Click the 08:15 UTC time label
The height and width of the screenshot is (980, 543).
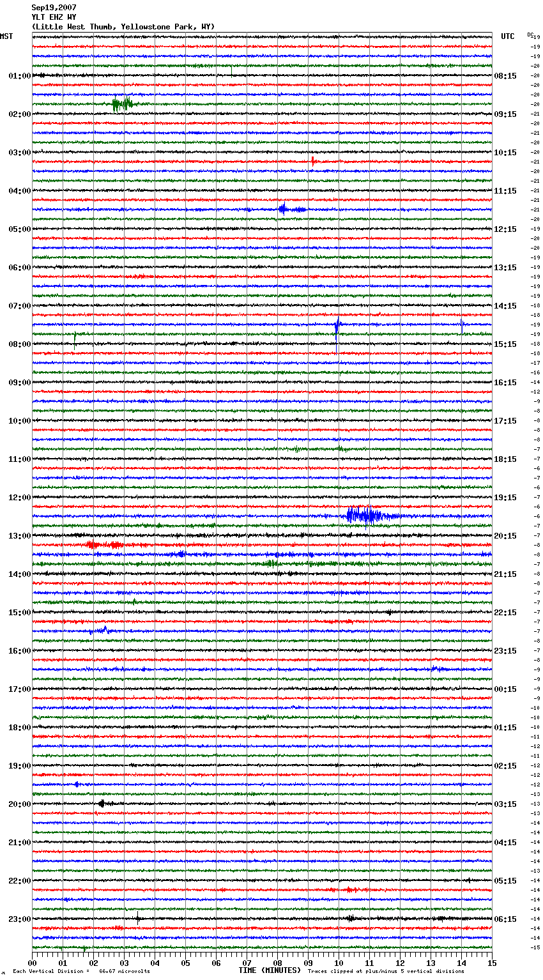(505, 76)
